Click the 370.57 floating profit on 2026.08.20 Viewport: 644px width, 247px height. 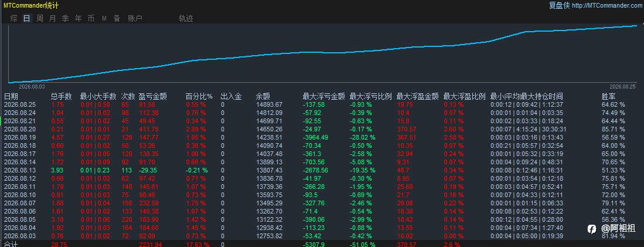tap(407, 130)
